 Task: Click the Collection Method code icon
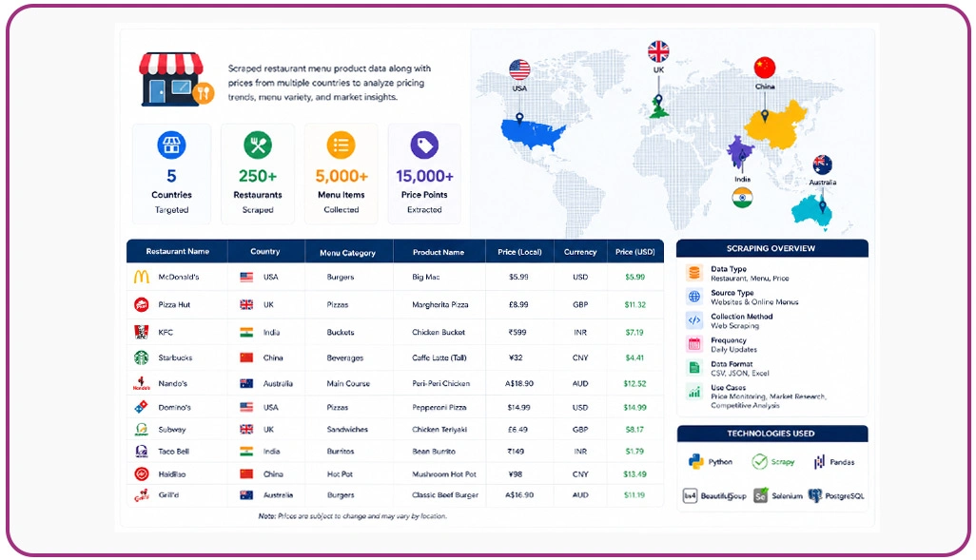pyautogui.click(x=694, y=320)
